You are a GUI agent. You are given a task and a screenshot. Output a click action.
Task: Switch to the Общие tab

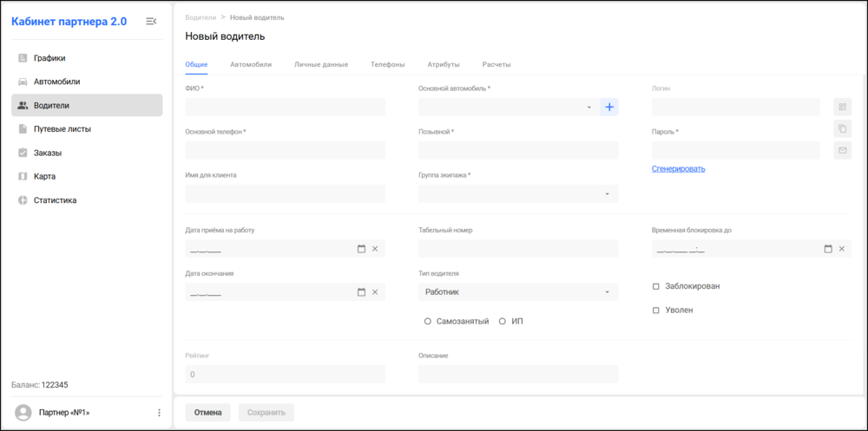[196, 65]
